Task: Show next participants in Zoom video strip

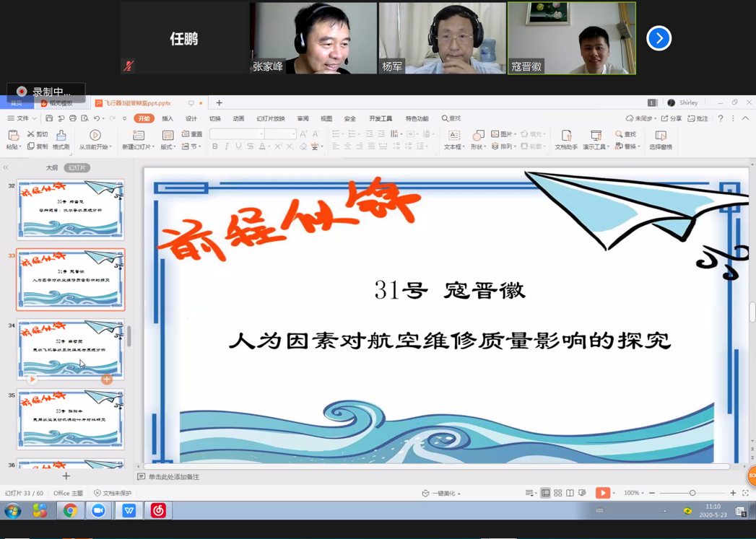Action: [659, 38]
